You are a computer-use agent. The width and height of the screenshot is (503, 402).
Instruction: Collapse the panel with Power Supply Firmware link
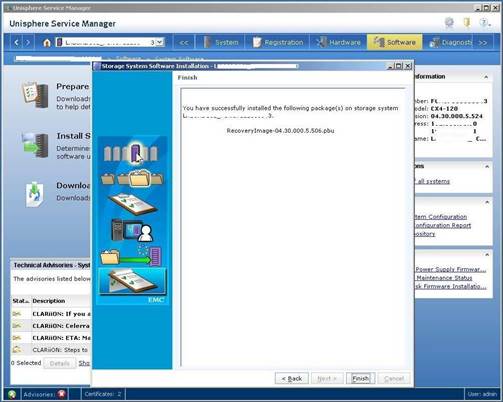[x=487, y=255]
